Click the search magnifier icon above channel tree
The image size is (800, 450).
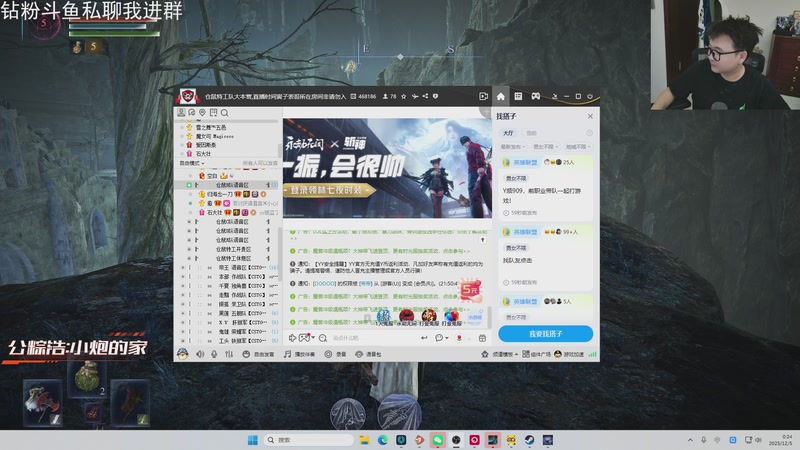224,113
